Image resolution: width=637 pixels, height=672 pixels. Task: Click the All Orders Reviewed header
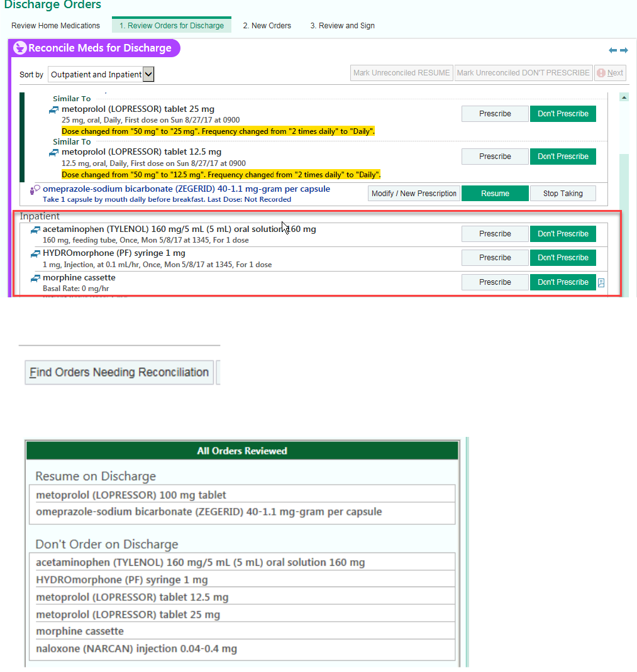242,451
